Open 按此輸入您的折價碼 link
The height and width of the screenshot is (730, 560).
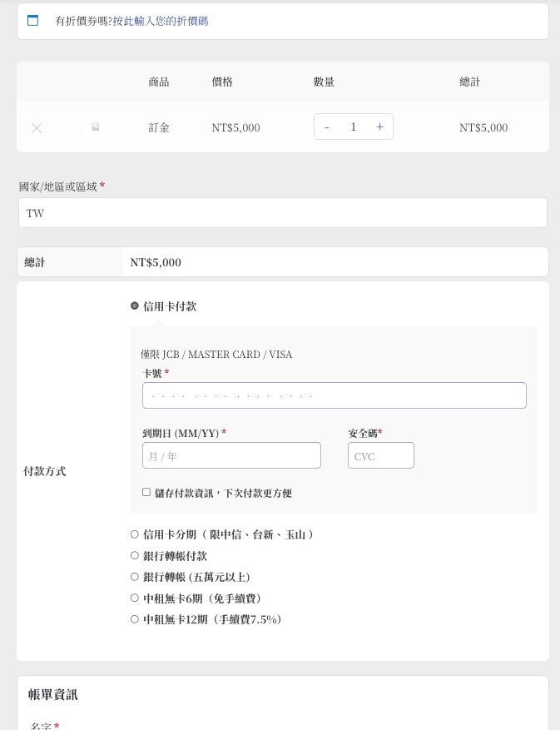click(160, 20)
